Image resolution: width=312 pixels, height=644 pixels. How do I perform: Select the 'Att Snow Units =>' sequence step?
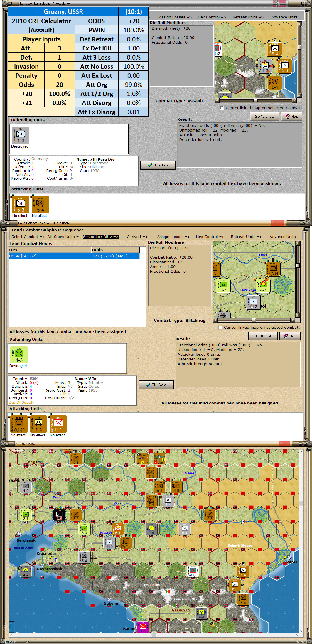click(64, 237)
